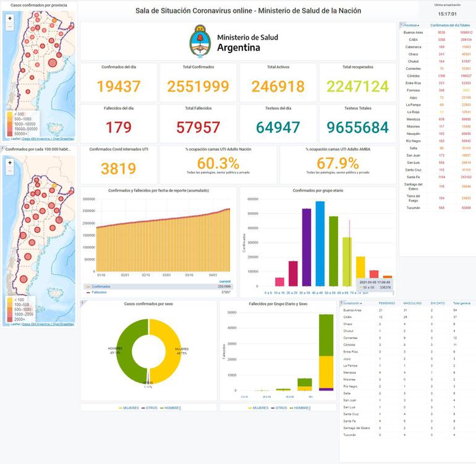Image resolution: width=476 pixels, height=464 pixels.
Task: Zoom in on the 'Casos confirmados por provincia' map
Action: 10,19
